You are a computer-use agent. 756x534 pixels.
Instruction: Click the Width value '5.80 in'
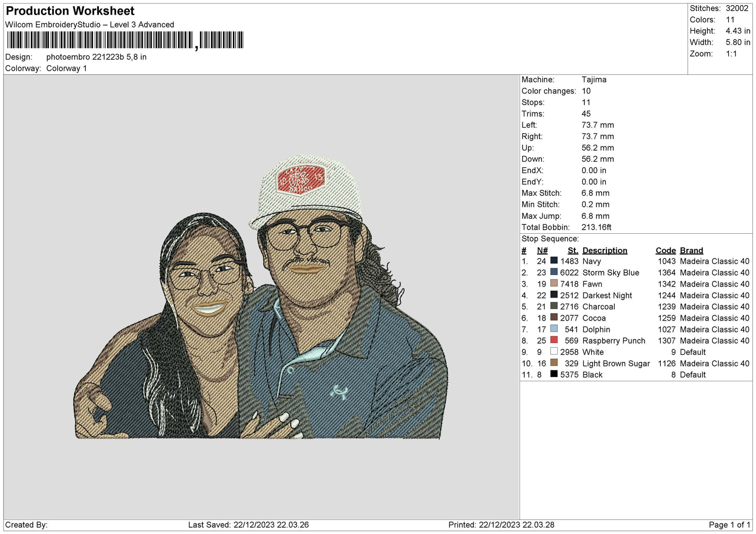pyautogui.click(x=738, y=42)
